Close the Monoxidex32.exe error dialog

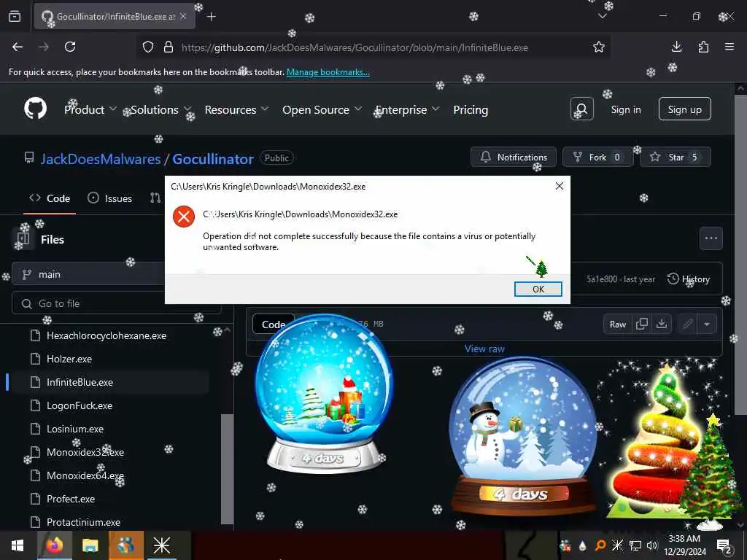coord(560,186)
